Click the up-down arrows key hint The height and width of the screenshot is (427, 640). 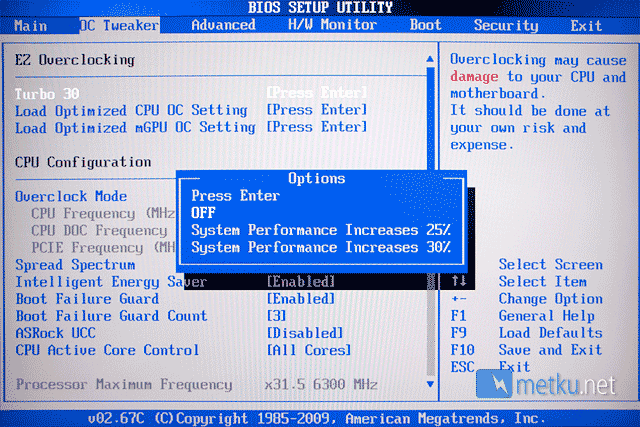459,281
